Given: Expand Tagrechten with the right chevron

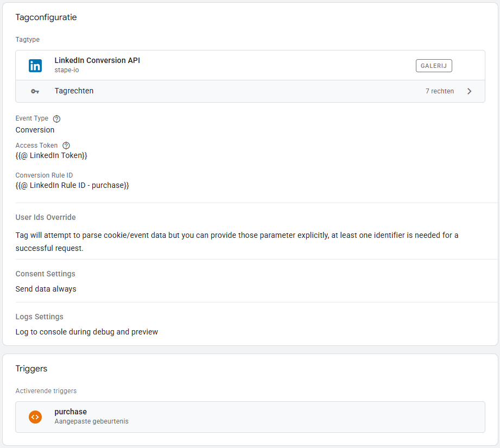Looking at the screenshot, I should tap(469, 91).
